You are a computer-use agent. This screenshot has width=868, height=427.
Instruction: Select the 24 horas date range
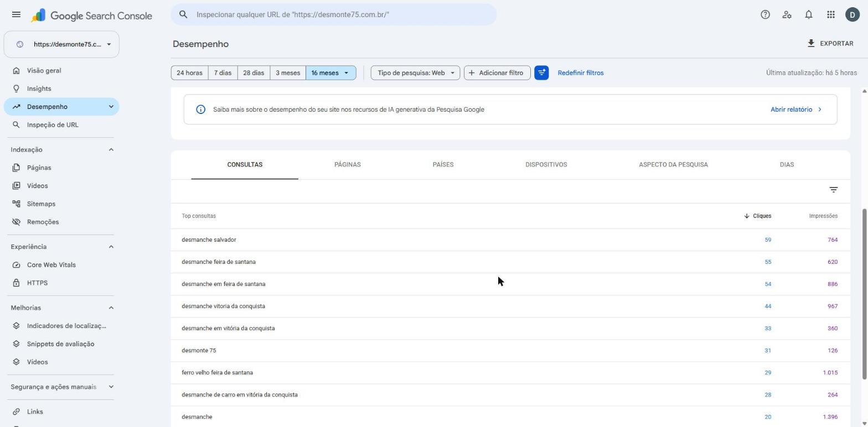[189, 73]
